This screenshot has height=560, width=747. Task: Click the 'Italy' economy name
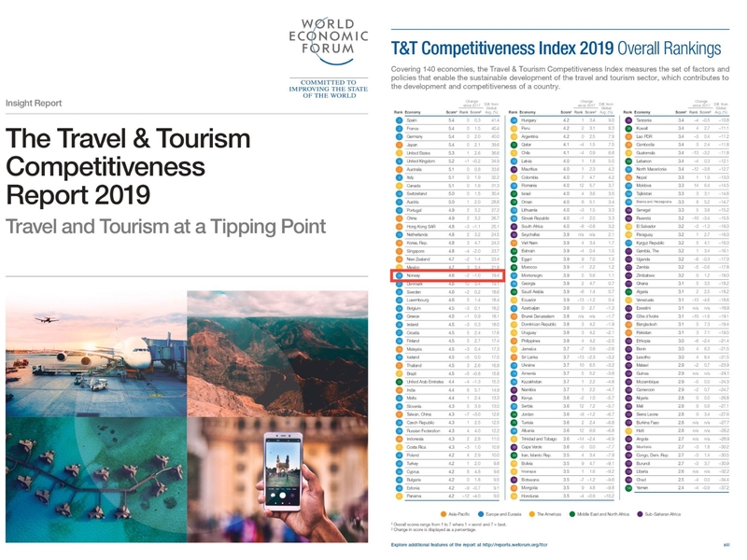[410, 177]
